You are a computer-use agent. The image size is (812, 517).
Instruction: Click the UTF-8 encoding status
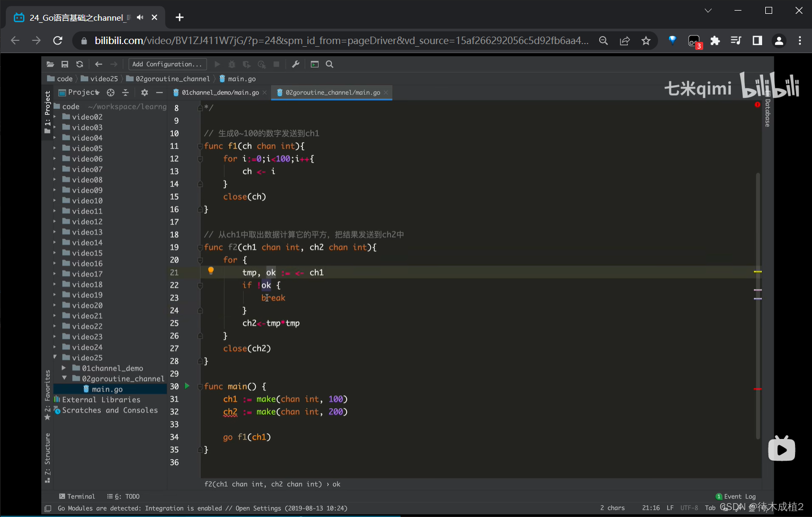pyautogui.click(x=689, y=508)
